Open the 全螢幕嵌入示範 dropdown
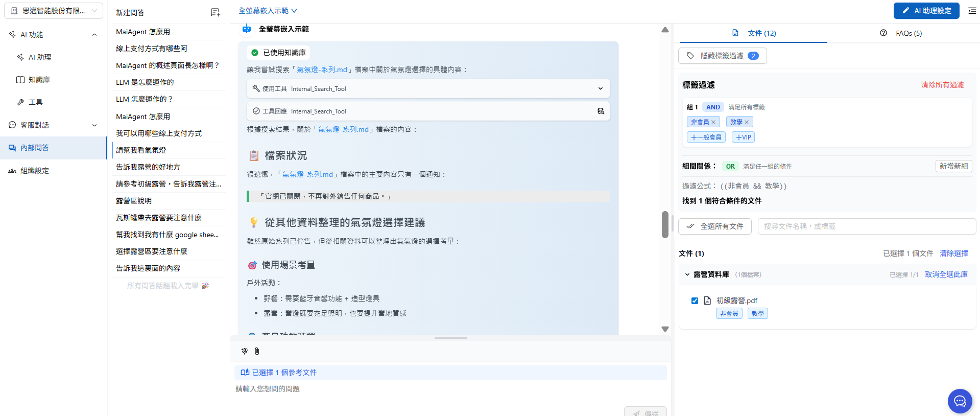This screenshot has width=980, height=416. [268, 11]
